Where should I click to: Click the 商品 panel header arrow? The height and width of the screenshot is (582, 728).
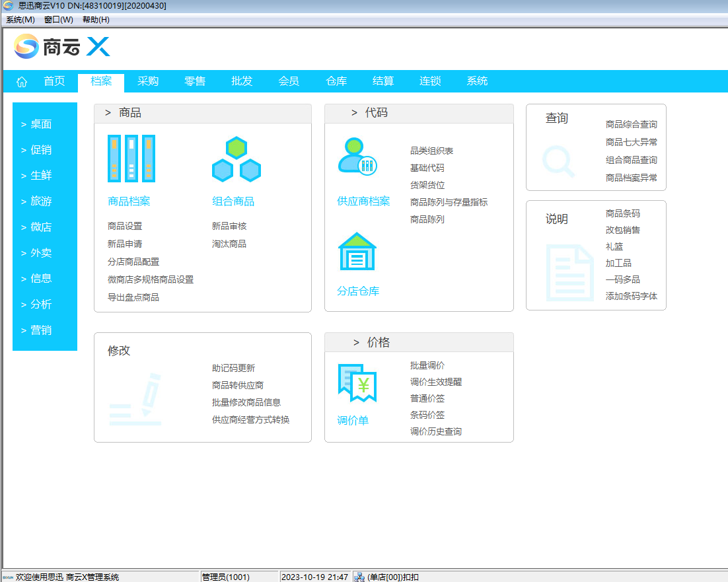coord(108,113)
